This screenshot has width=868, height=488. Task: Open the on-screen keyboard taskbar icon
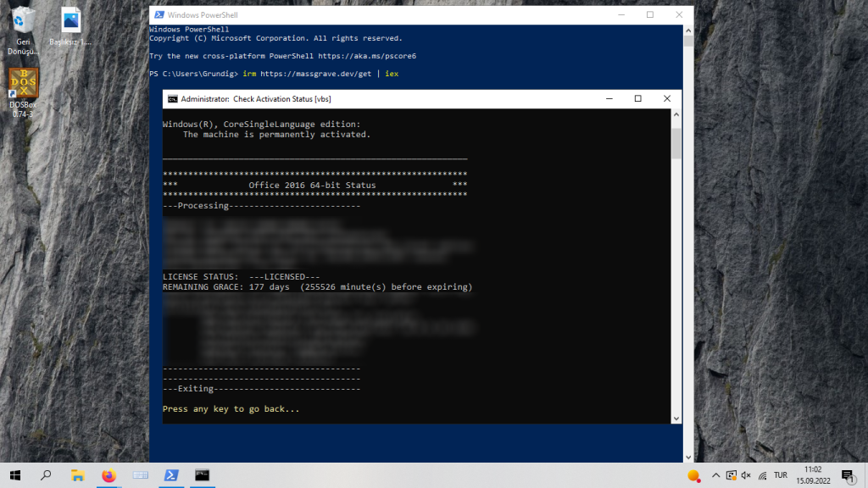tap(140, 475)
